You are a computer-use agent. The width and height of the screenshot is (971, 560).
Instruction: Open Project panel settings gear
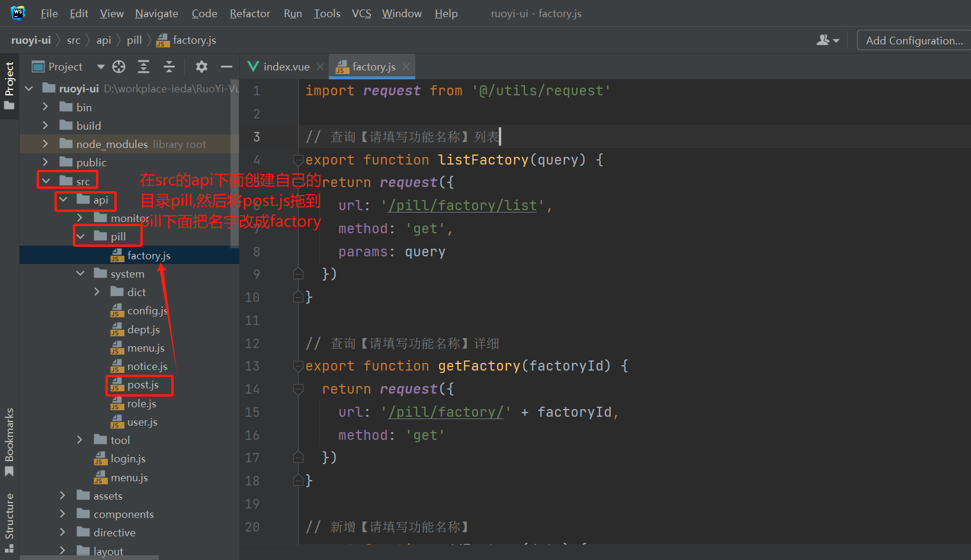(201, 67)
